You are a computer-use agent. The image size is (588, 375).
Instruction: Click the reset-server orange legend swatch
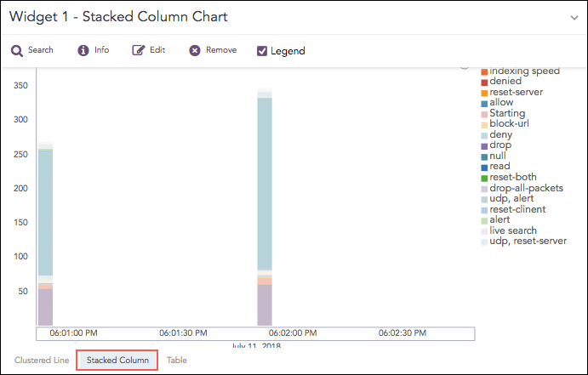(484, 93)
